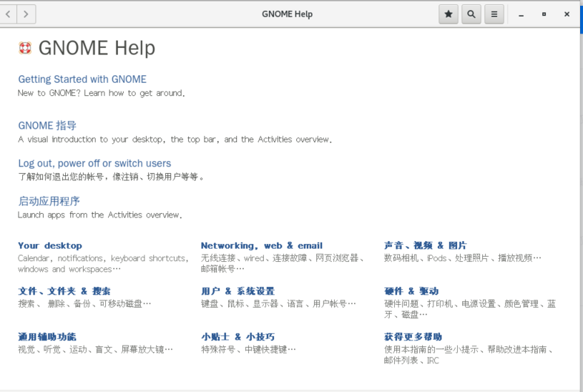Close the GNOME Help window
Image resolution: width=583 pixels, height=392 pixels.
(567, 14)
